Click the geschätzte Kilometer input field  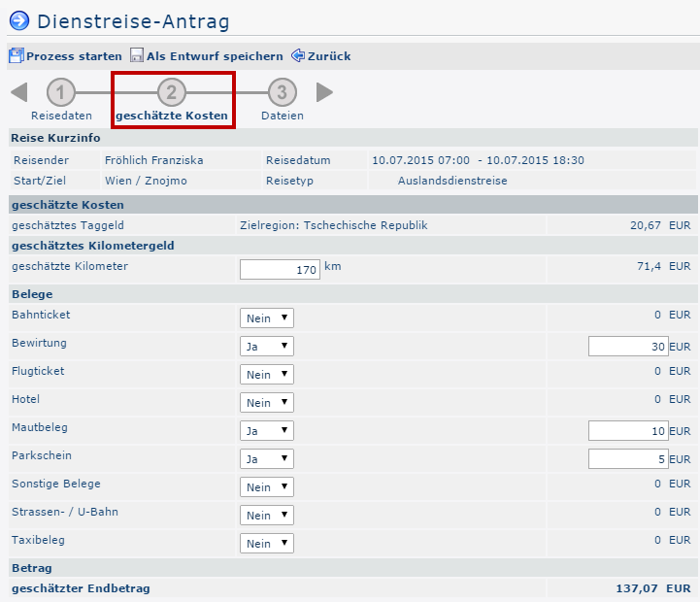point(280,270)
